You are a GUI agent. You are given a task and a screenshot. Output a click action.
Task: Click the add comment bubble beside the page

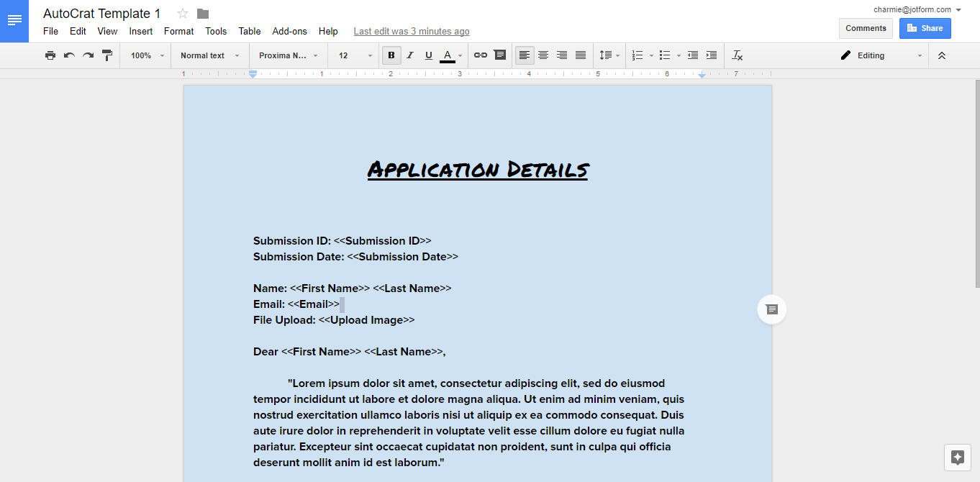pyautogui.click(x=771, y=309)
